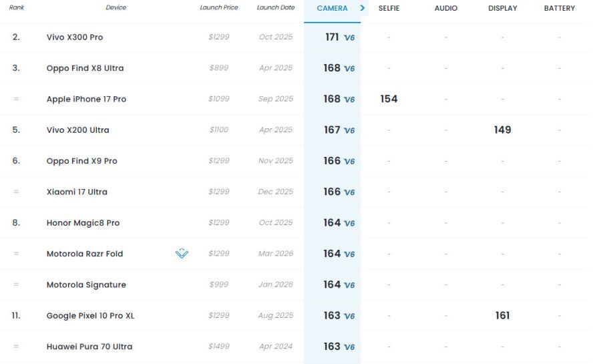
Task: Switch to the SELFIE tab
Action: point(389,8)
